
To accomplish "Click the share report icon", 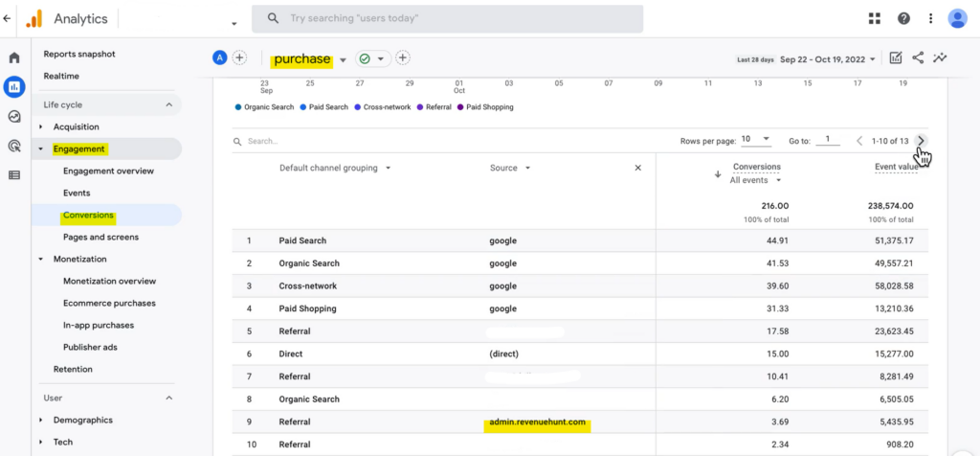I will tap(918, 58).
